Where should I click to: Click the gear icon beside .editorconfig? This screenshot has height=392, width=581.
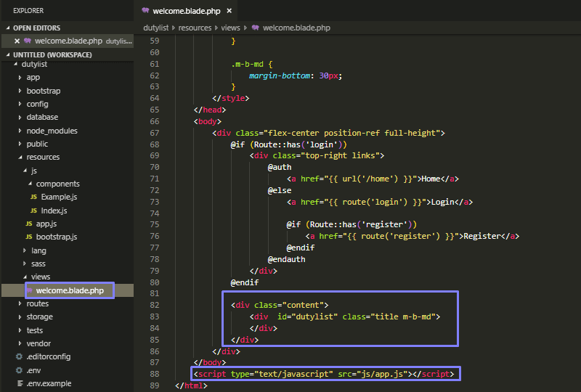pyautogui.click(x=20, y=356)
